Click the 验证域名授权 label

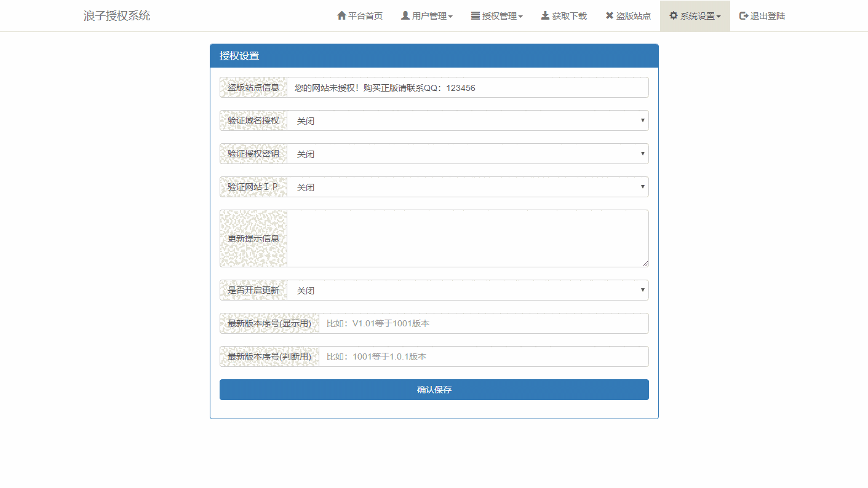tap(253, 120)
